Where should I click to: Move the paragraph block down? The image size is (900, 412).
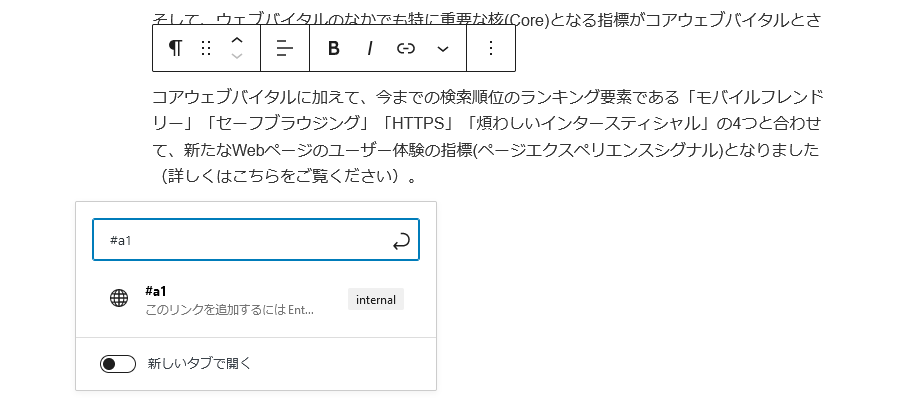236,56
